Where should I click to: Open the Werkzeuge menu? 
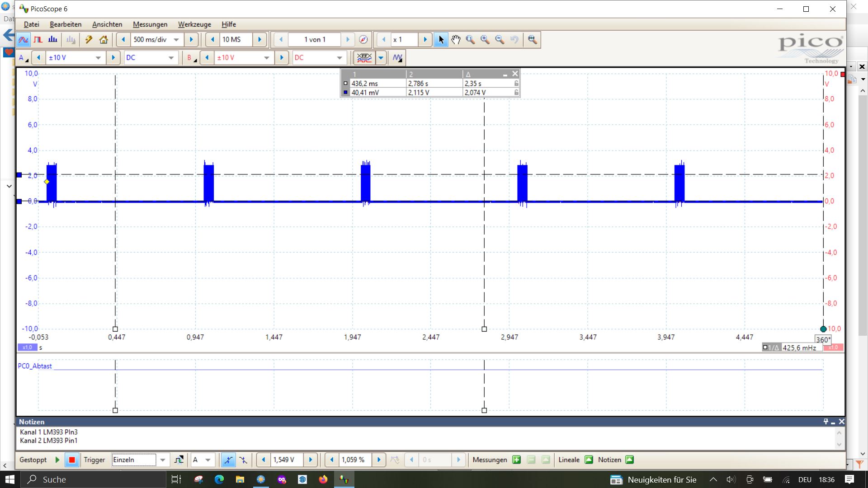[194, 24]
